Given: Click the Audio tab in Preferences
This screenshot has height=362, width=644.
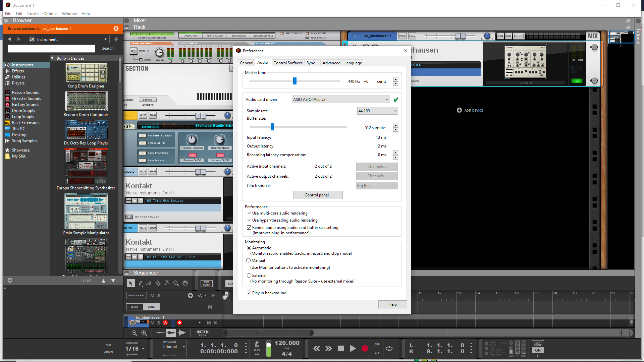Looking at the screenshot, I should click(x=262, y=63).
